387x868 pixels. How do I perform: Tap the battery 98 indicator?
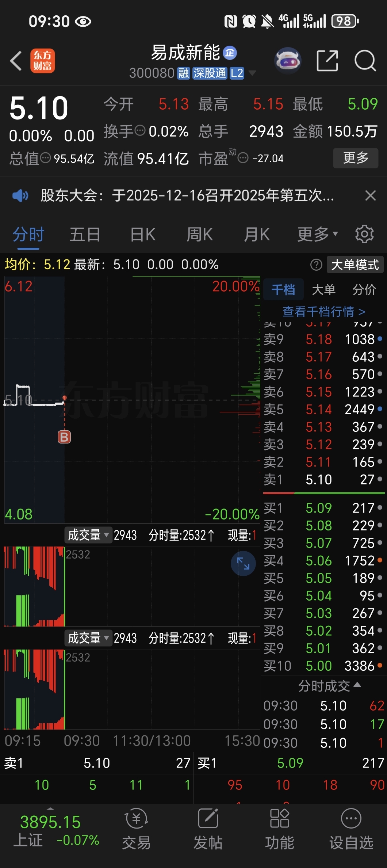tap(345, 21)
